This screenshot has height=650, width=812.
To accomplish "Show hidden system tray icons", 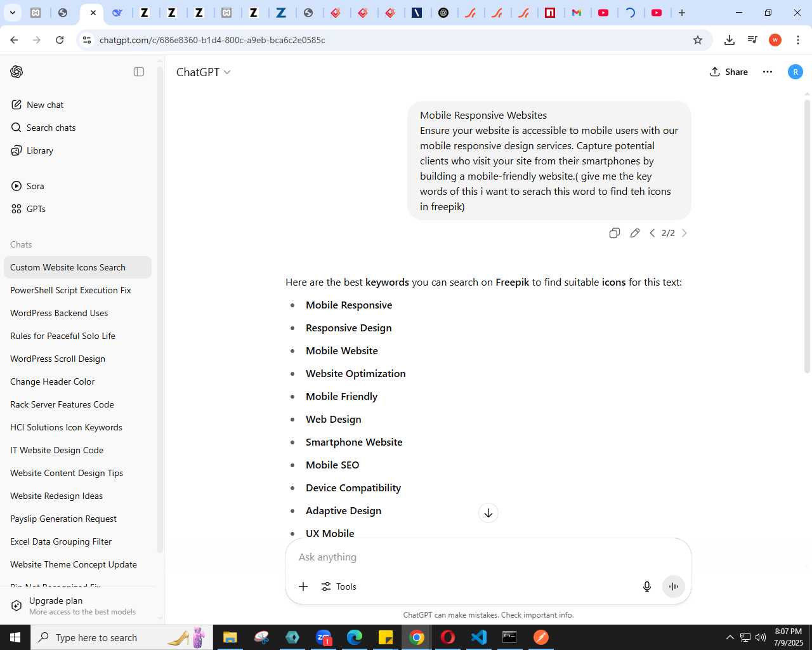I will (730, 637).
